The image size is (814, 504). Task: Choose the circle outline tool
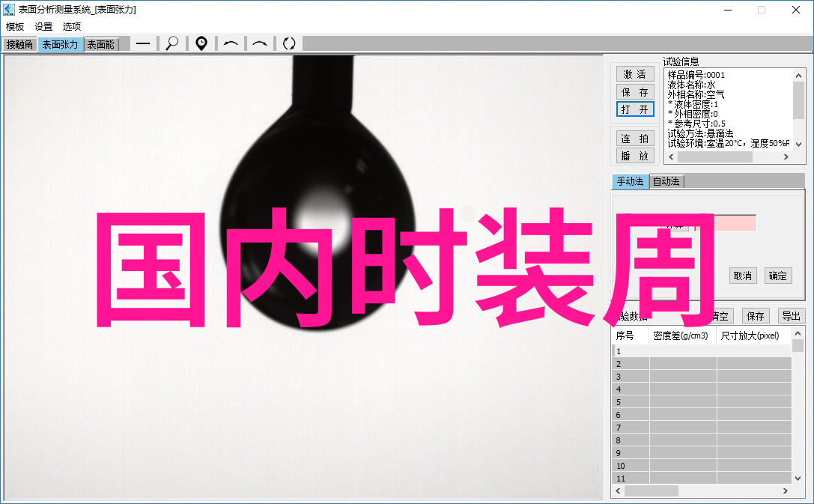288,44
